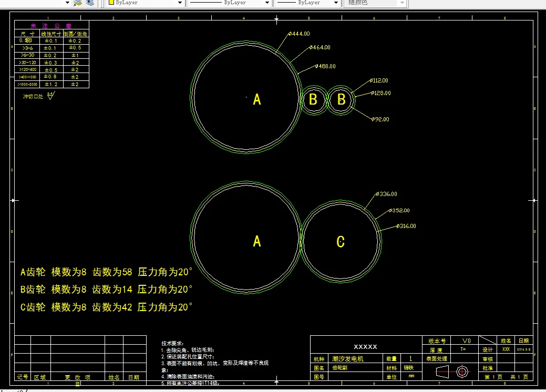Viewport: 546px width, 392px height.
Task: Click the 线性尺寸 column header cell
Action: pos(51,34)
